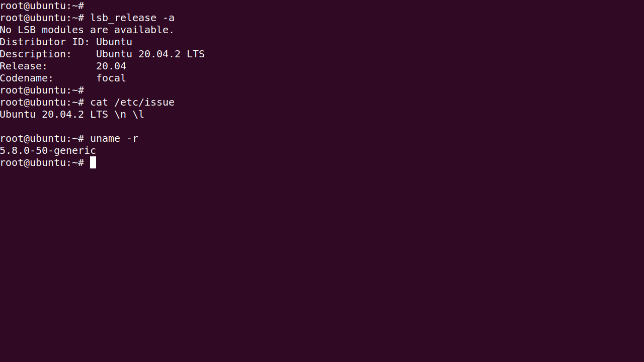This screenshot has width=644, height=362.
Task: Click the "Ubuntu" value beside Distributor ID
Action: (x=114, y=42)
